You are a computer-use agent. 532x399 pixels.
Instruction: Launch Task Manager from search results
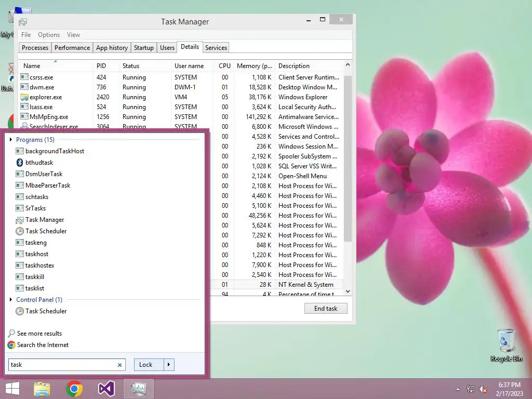point(40,220)
